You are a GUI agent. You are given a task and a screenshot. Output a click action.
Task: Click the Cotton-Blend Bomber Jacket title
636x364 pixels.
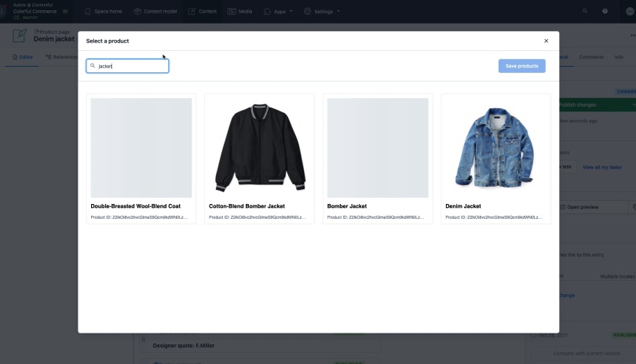click(x=247, y=206)
